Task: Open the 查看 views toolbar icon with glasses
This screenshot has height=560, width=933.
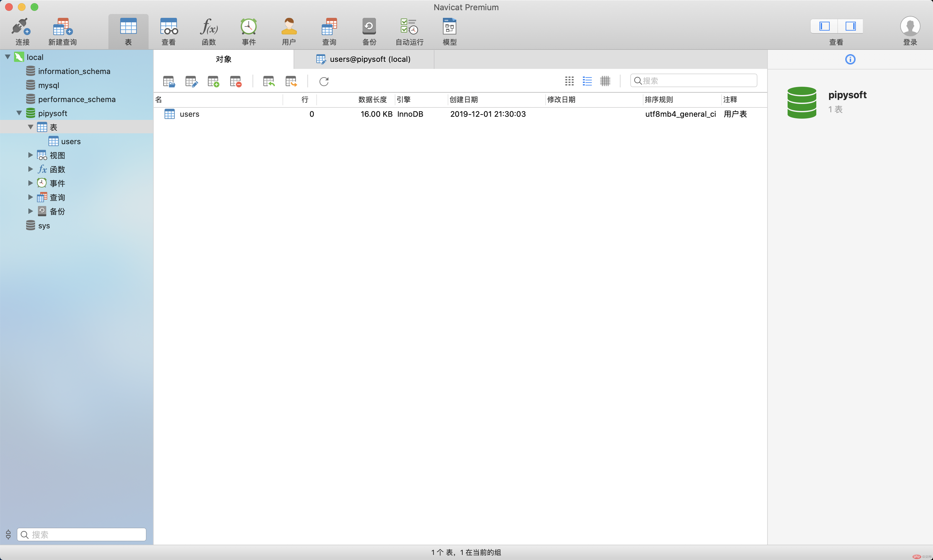Action: (169, 27)
